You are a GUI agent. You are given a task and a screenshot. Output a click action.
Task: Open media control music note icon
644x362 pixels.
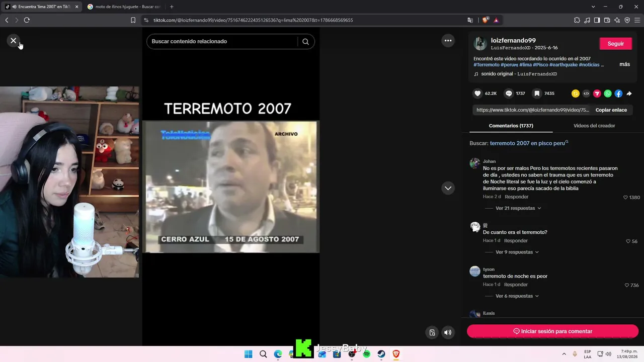pos(587,20)
